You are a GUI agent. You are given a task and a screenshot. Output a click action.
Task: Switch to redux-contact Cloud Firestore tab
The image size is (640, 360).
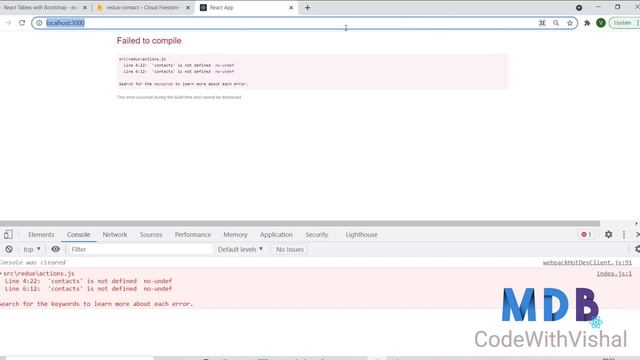143,7
